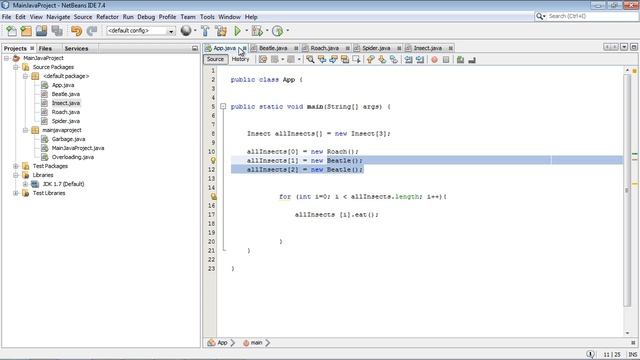This screenshot has width=640, height=360.
Task: Click Find Previous Occurrence icon
Action: tap(322, 60)
